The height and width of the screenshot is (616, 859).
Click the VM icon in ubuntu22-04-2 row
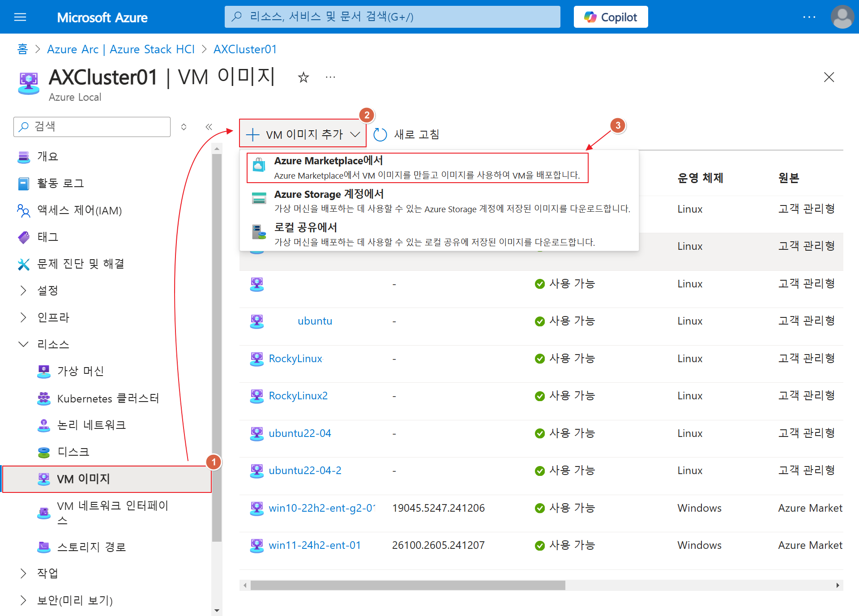pyautogui.click(x=256, y=471)
